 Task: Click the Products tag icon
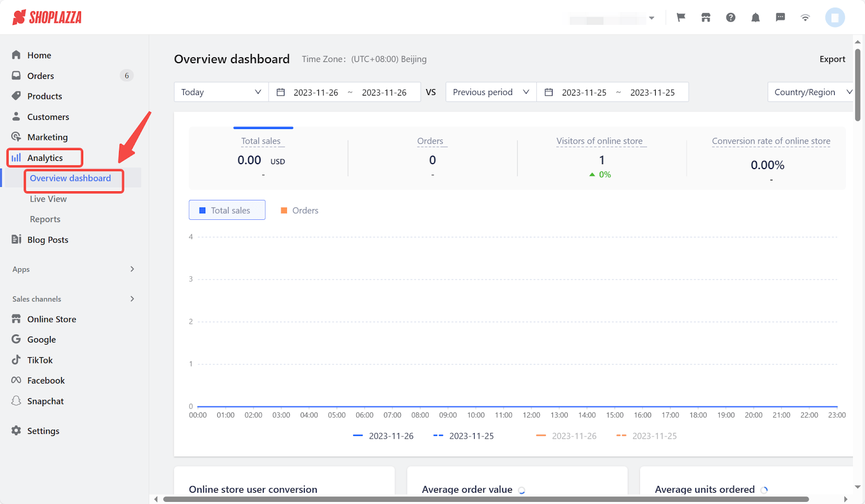pyautogui.click(x=16, y=96)
